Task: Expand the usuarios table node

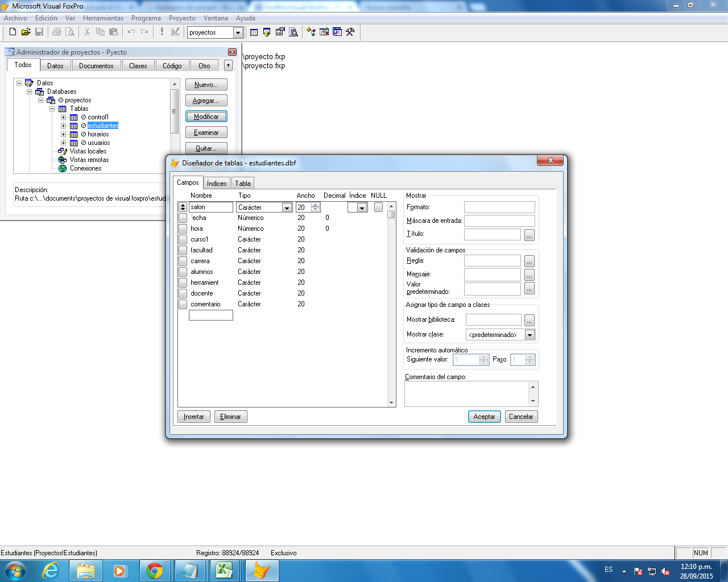Action: (x=64, y=143)
